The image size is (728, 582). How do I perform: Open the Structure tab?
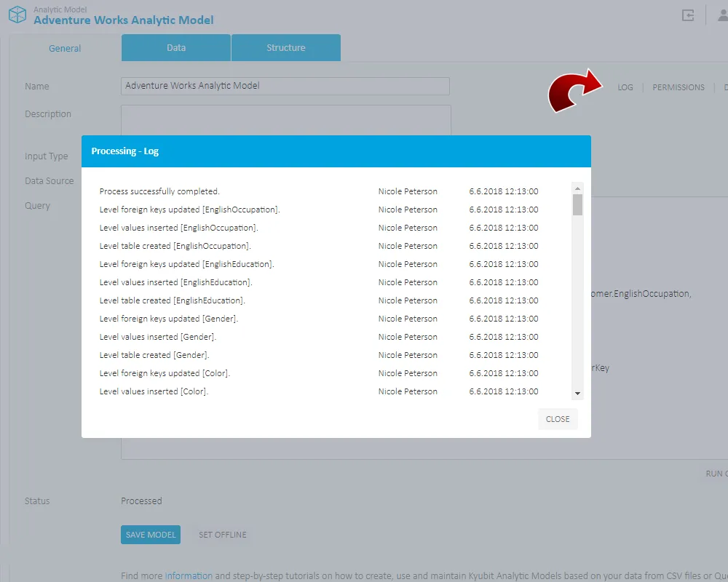[286, 48]
